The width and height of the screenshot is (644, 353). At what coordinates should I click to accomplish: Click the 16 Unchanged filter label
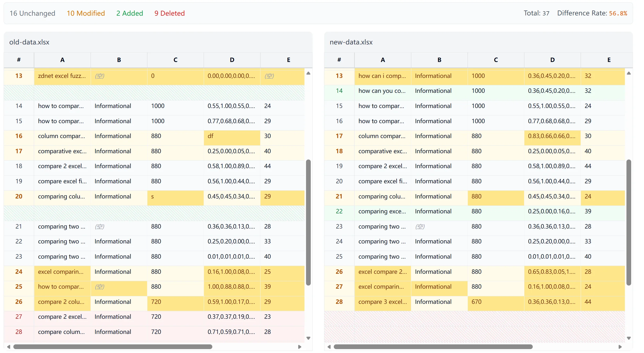(x=32, y=13)
